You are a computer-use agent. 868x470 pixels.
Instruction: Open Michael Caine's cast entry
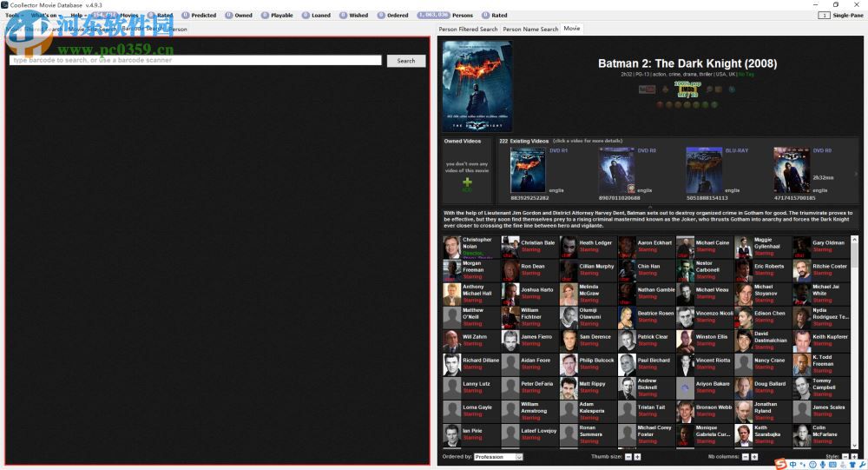point(704,247)
